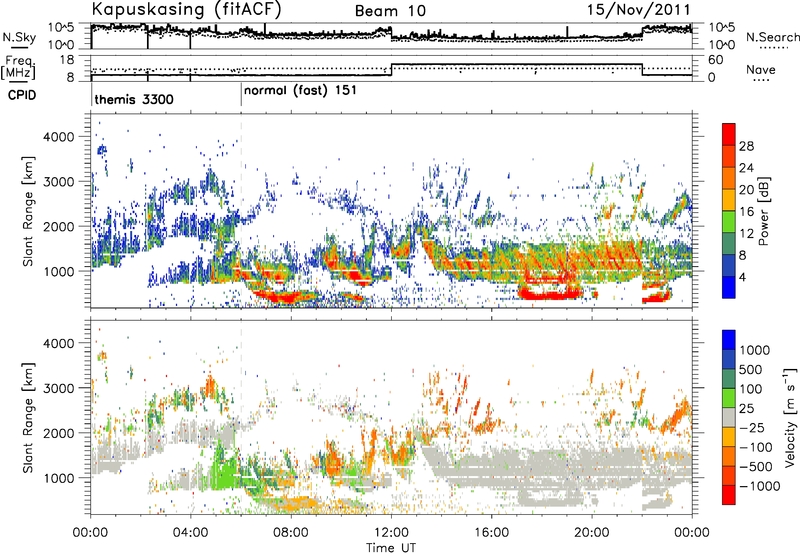
Task: Select the "Nave" legend label
Action: 761,70
